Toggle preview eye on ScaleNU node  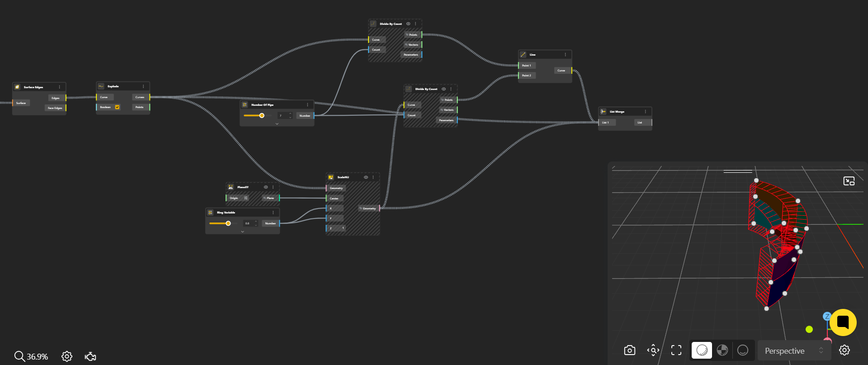click(366, 177)
